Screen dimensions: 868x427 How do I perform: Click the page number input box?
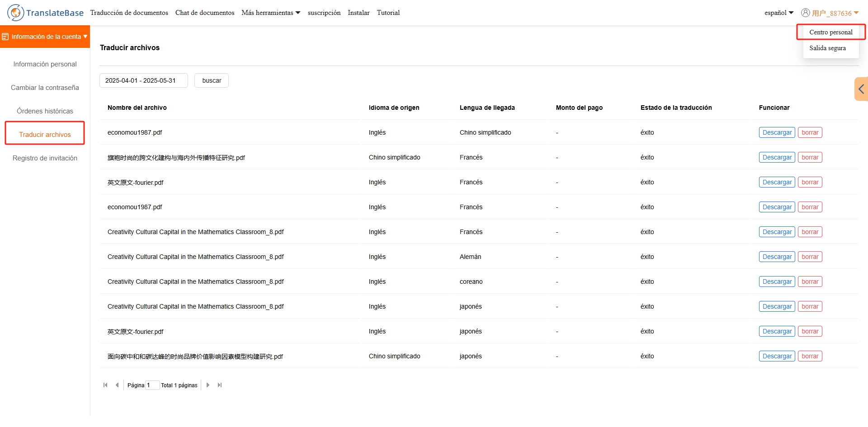pyautogui.click(x=152, y=385)
